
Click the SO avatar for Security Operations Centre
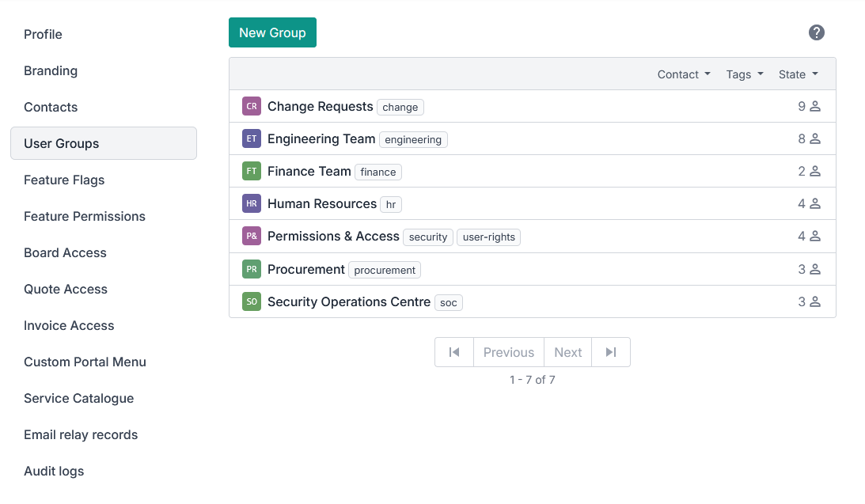pyautogui.click(x=251, y=301)
